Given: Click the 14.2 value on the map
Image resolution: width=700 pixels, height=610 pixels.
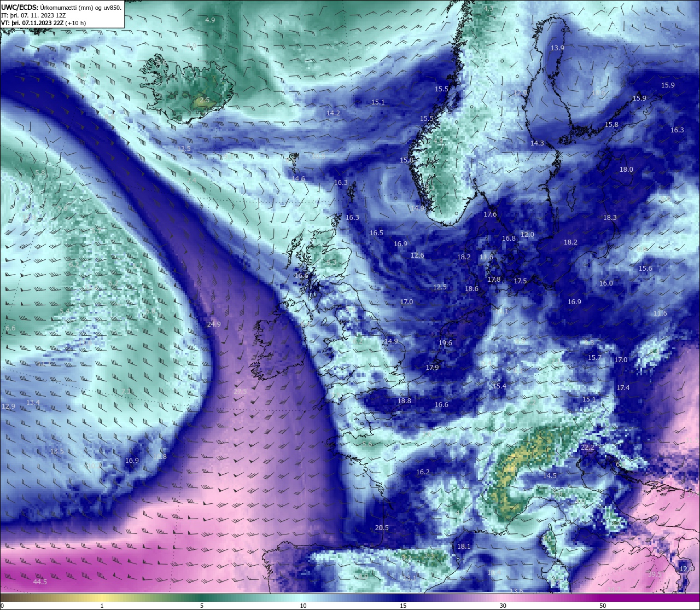Looking at the screenshot, I should tap(333, 113).
